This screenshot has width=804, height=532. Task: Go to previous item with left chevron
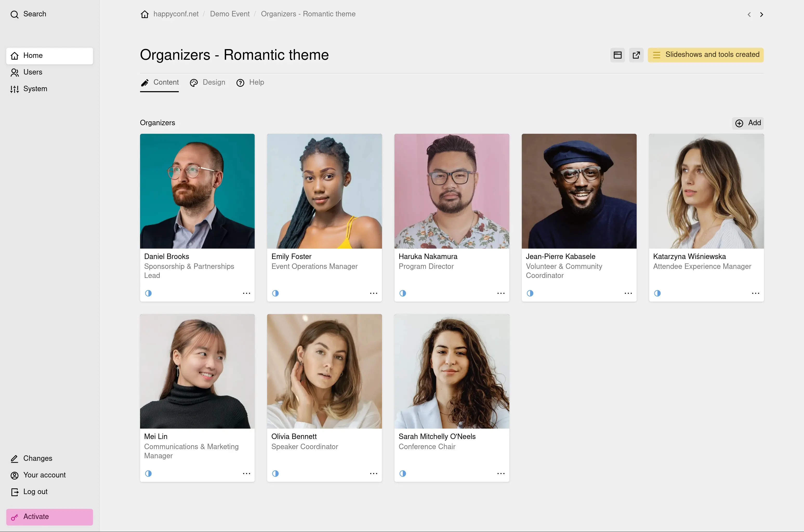click(x=749, y=14)
